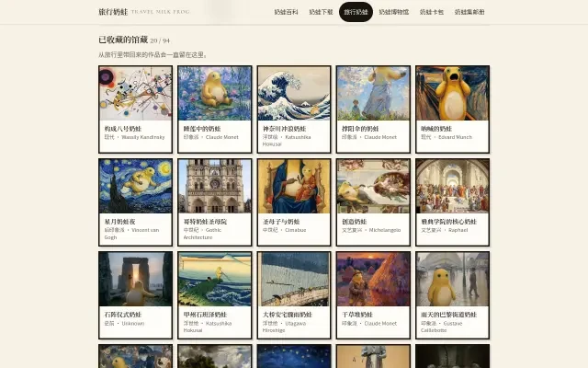The height and width of the screenshot is (368, 588).
Task: View the Starry Night 星月奶蛙夜 image
Action: [136, 186]
